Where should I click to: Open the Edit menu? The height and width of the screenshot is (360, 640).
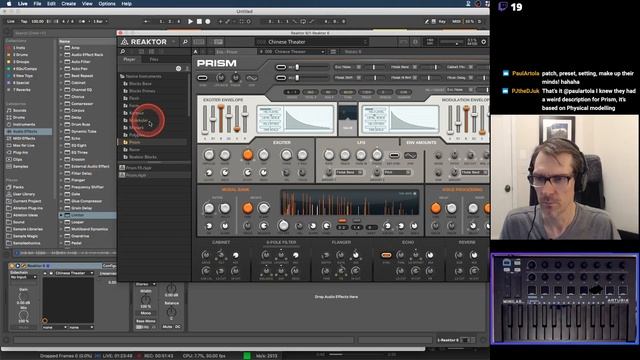[x=51, y=4]
